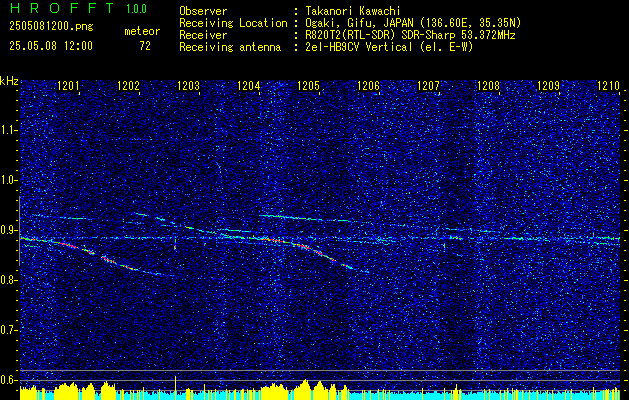
Task: Click the HROFFT title text
Action: coord(61,8)
